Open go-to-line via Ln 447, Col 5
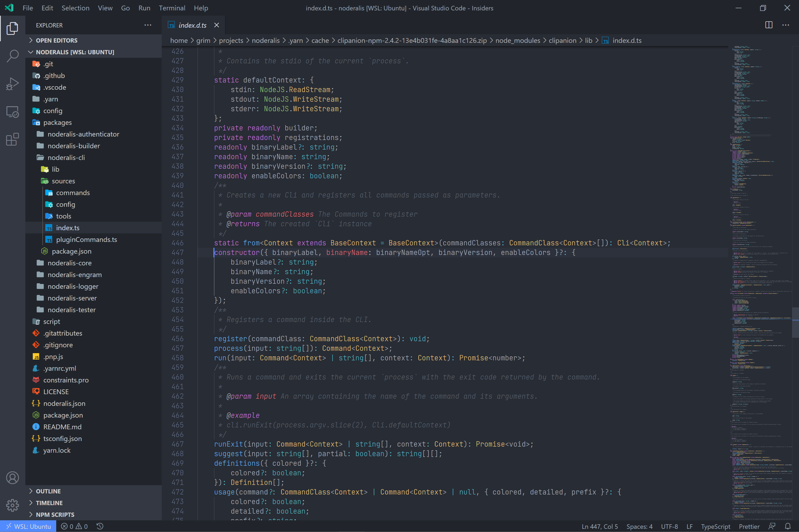Image resolution: width=799 pixels, height=532 pixels. pyautogui.click(x=600, y=526)
